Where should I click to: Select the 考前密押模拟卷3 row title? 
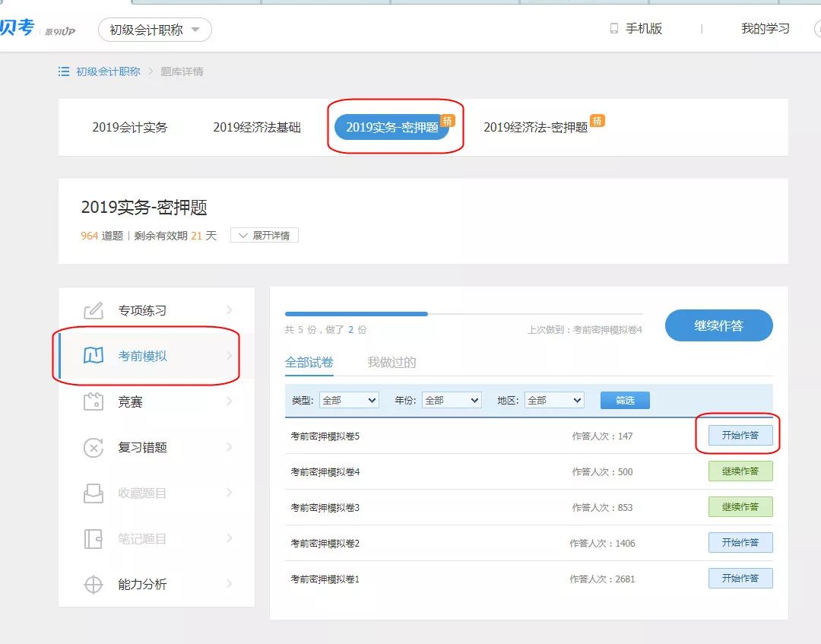click(x=325, y=507)
